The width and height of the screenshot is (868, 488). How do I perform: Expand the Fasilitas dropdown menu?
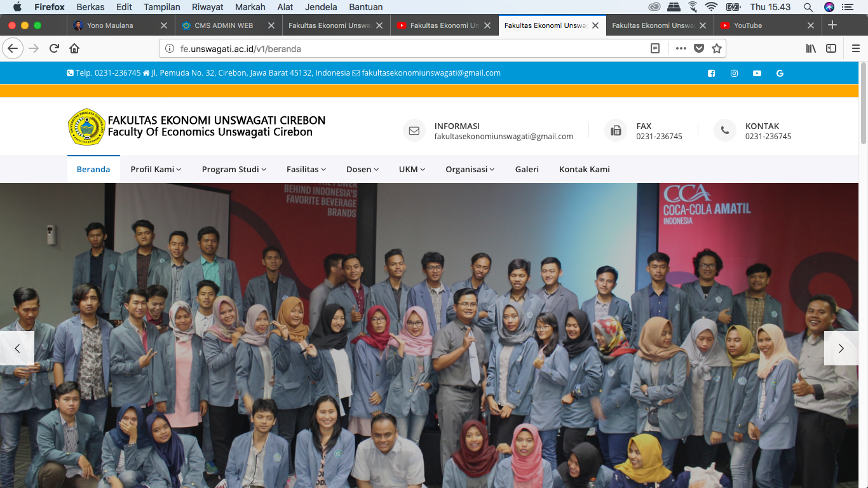point(306,169)
